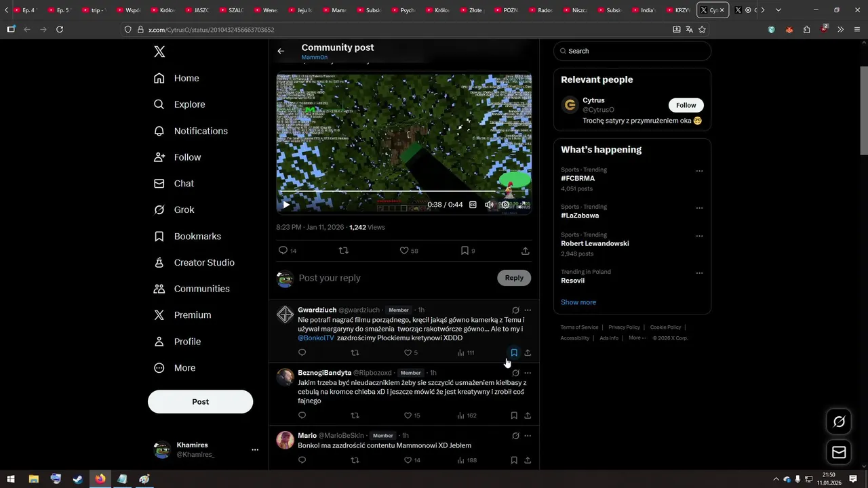Bookmark page with the address bar star
This screenshot has width=868, height=488.
coord(702,30)
